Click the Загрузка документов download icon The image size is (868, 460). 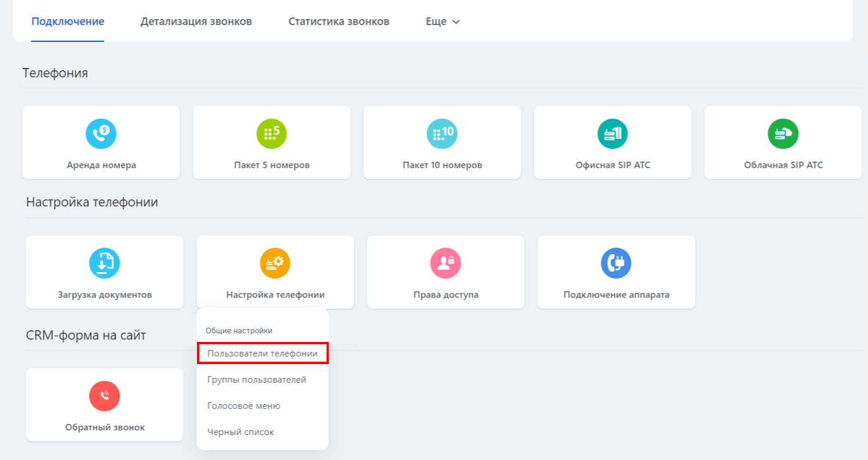pyautogui.click(x=105, y=263)
